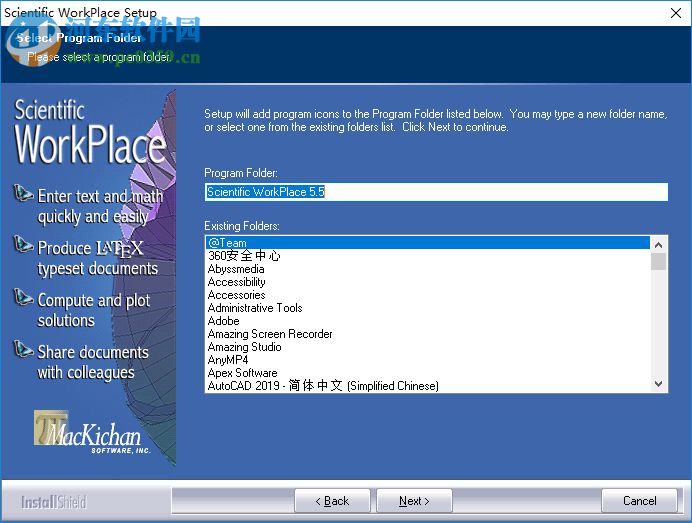Click the folder list scroll down arrow
This screenshot has width=692, height=523.
click(x=658, y=384)
